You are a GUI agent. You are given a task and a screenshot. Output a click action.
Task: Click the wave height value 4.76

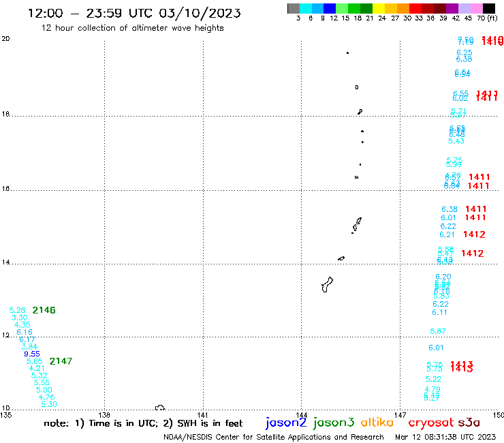coord(46,397)
